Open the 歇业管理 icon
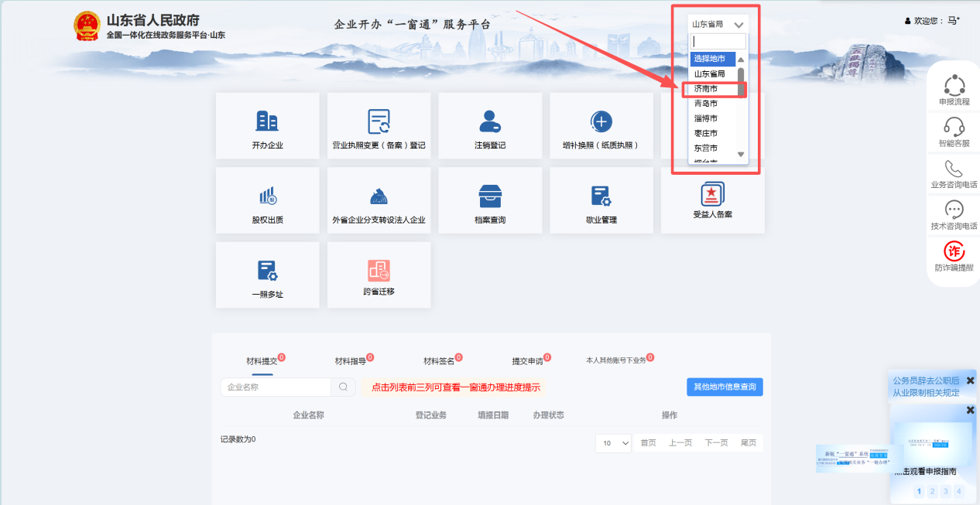 coord(601,196)
